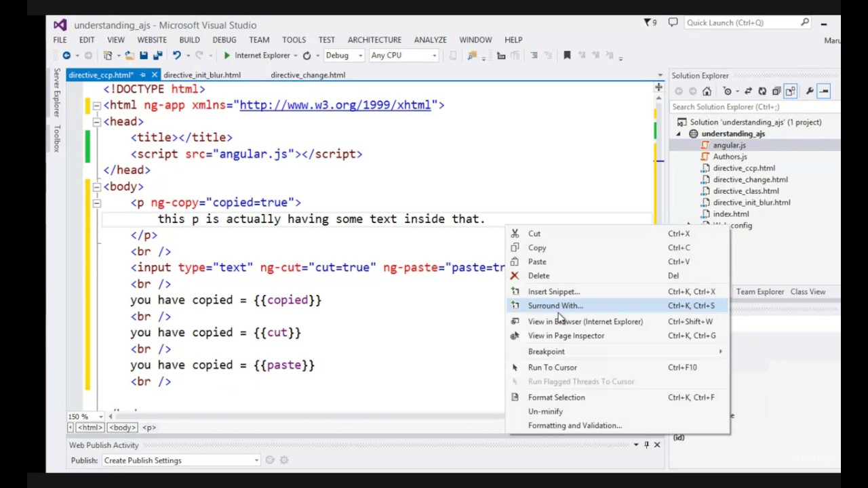Switch to the directive_change.html tab
The image size is (868, 488).
coord(308,75)
